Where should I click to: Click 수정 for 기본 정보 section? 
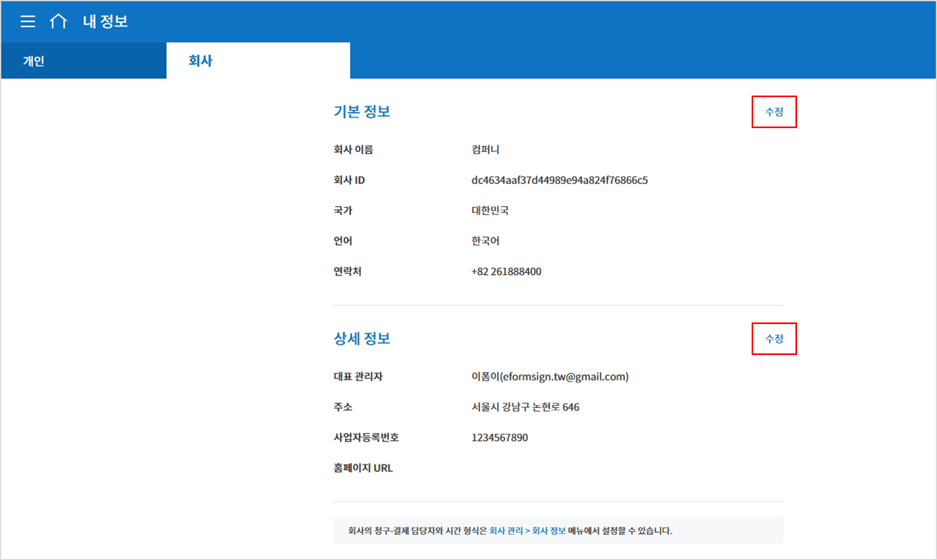coord(774,112)
